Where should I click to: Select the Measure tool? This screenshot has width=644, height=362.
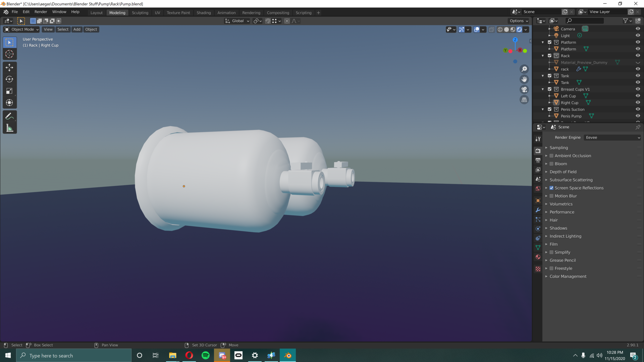(9, 128)
